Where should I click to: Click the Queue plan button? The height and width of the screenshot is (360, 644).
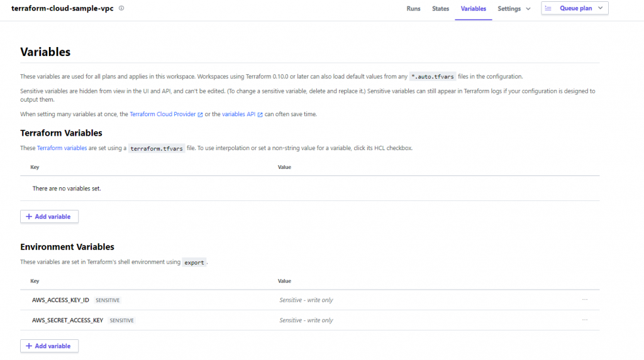pos(575,8)
